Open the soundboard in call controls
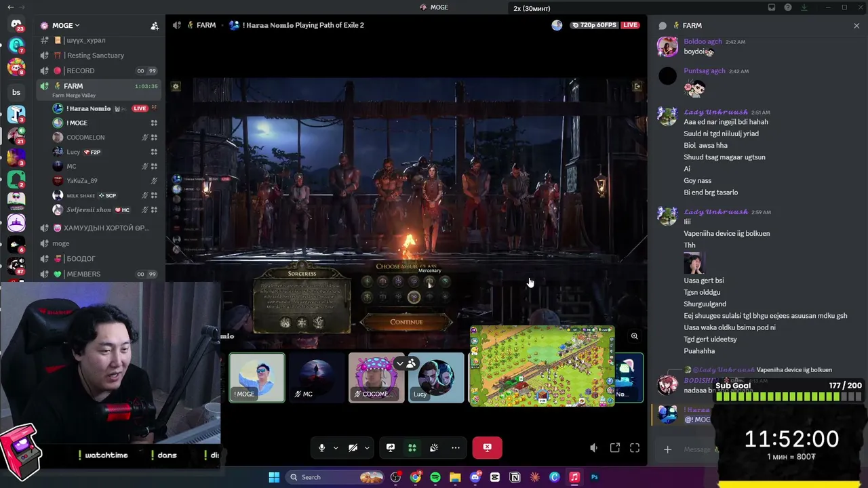The image size is (868, 488). (x=434, y=447)
